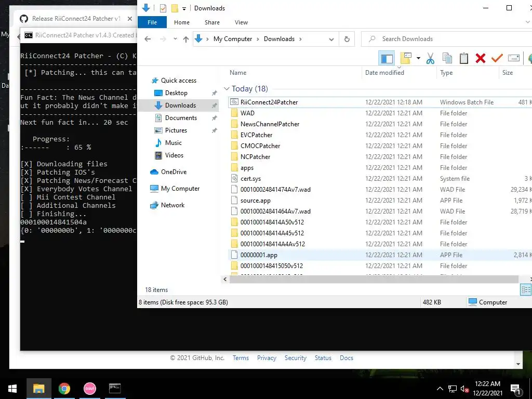Click the Rename label icon in toolbar
Screen dimensions: 532x399
click(x=514, y=58)
